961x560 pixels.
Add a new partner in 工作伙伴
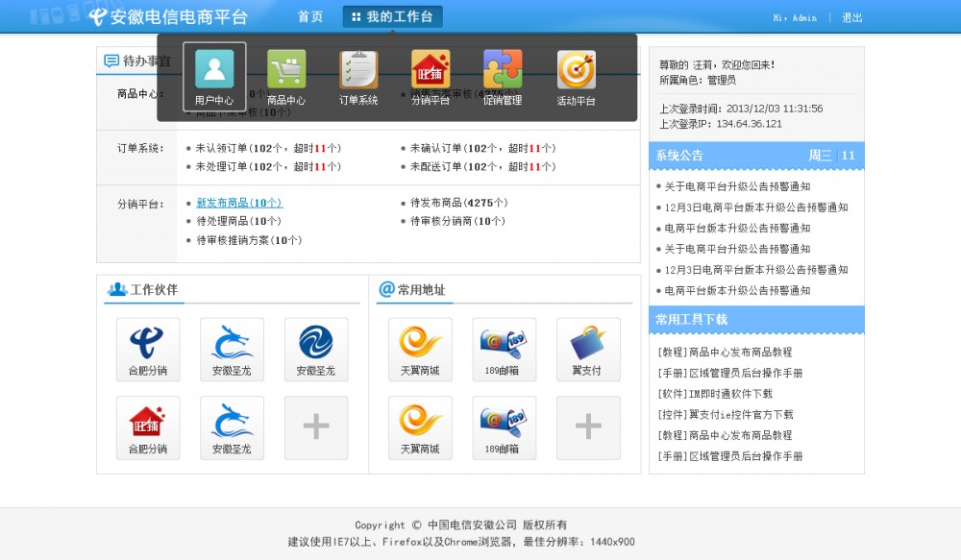point(315,427)
